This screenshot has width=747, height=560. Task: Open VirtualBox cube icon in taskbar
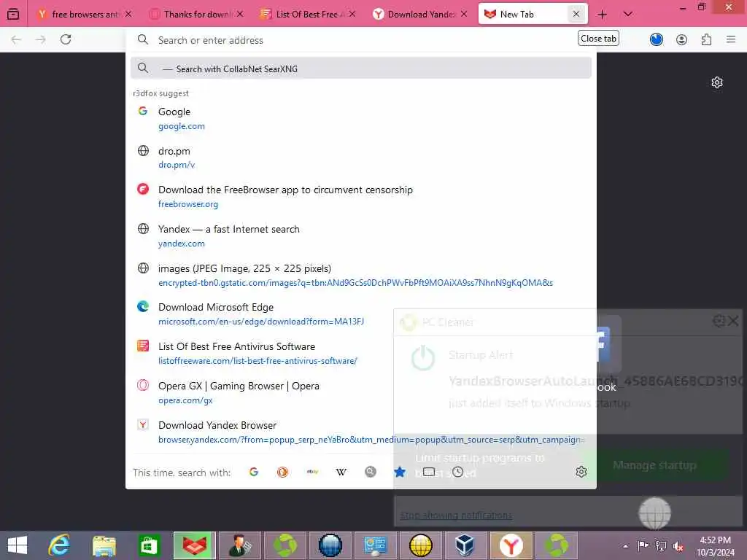465,545
